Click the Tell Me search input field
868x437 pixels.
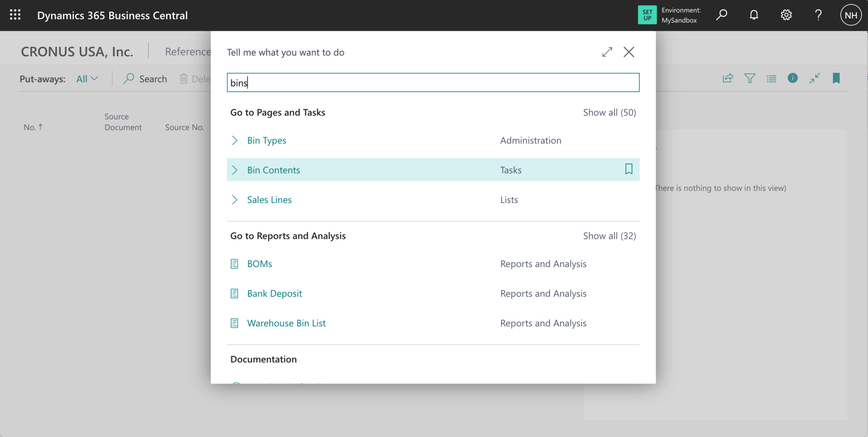click(433, 83)
